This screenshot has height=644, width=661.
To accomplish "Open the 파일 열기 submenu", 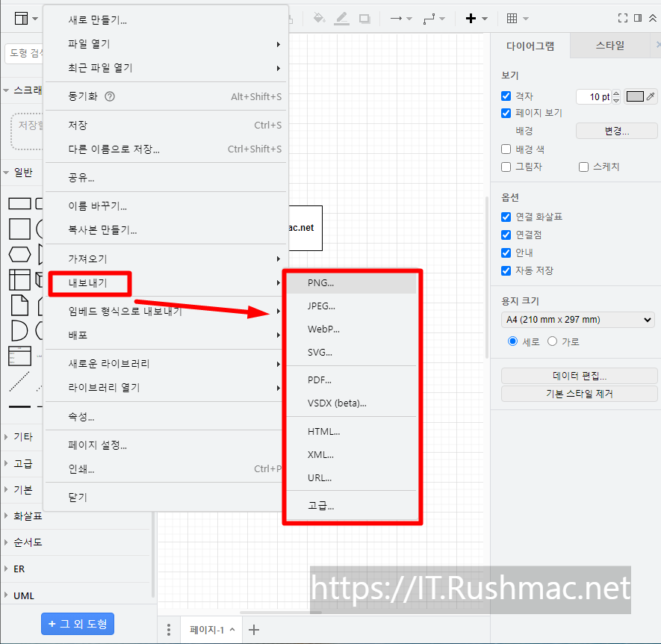I will [x=165, y=44].
